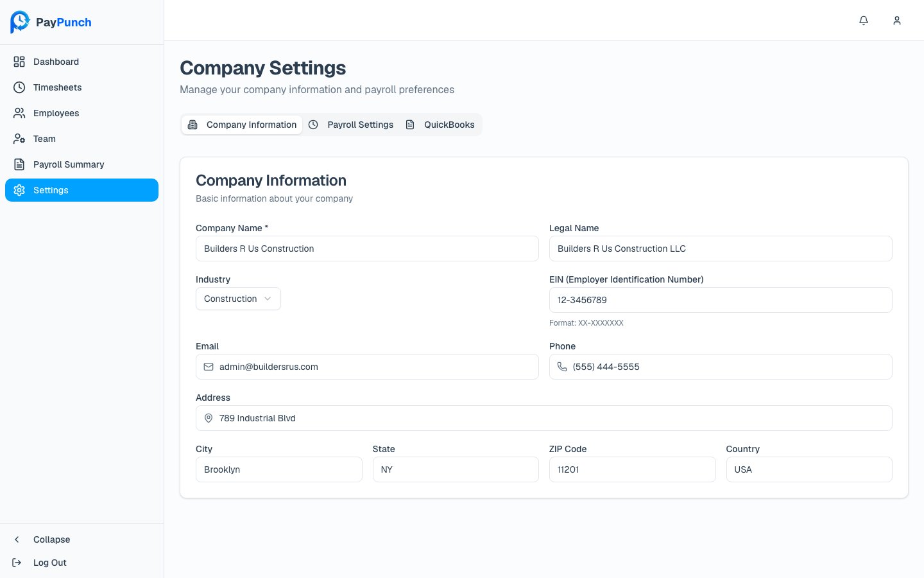
Task: Click the Log Out label
Action: 50,563
